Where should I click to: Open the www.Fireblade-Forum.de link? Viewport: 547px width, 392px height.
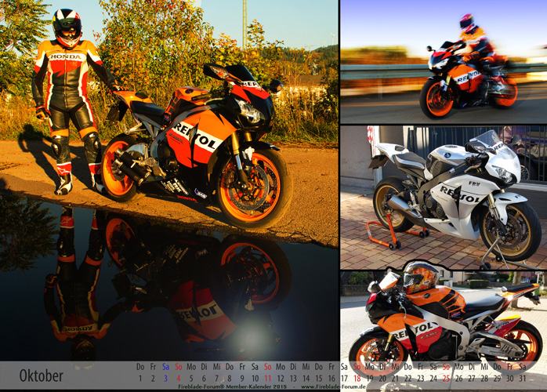pyautogui.click(x=333, y=387)
